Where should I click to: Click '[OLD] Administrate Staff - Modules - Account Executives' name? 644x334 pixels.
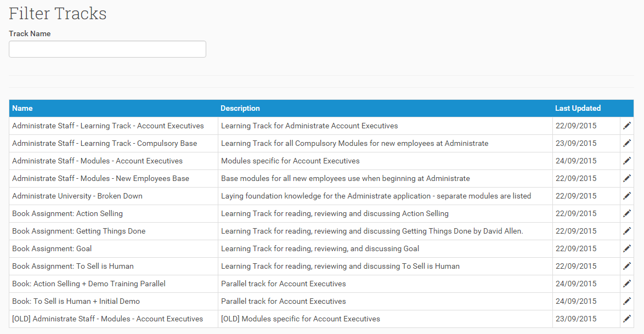coord(108,319)
